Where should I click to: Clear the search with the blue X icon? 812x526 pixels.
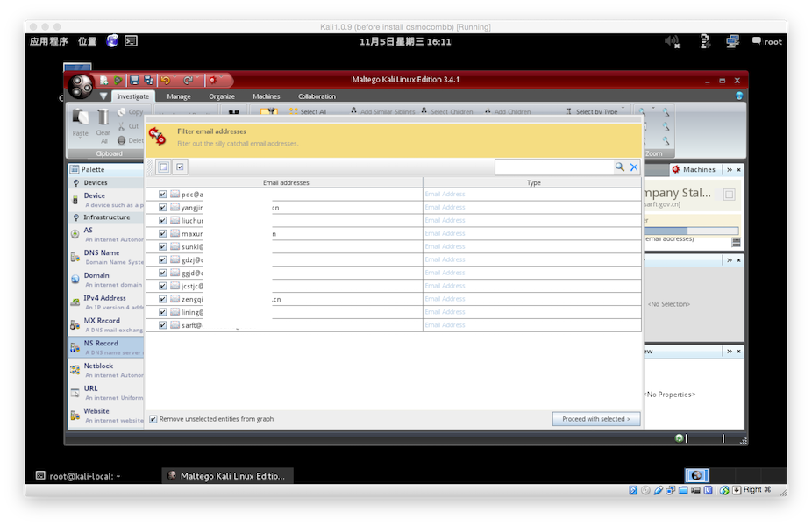[x=634, y=167]
